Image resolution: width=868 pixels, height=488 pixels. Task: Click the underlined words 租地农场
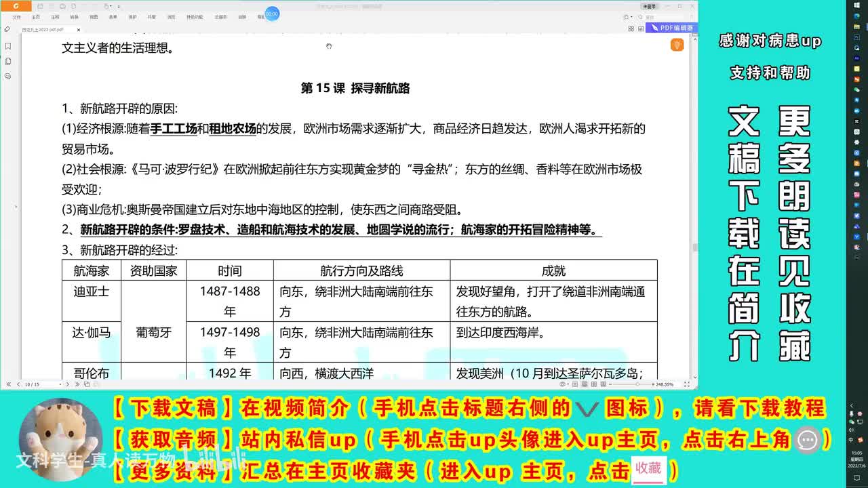tap(233, 129)
